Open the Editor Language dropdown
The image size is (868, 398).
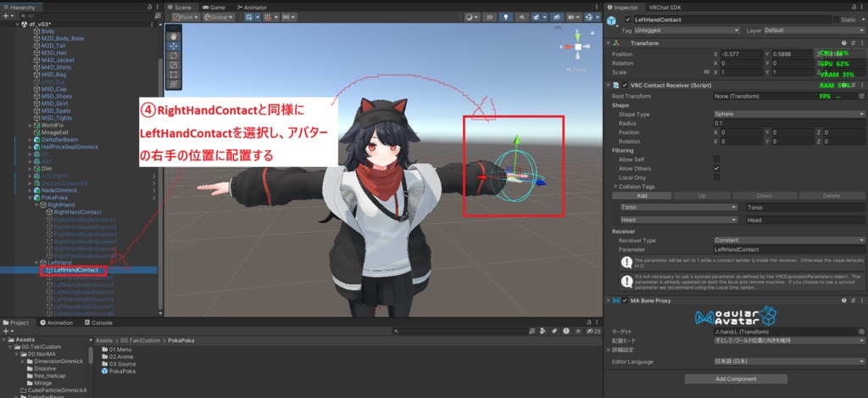(789, 362)
